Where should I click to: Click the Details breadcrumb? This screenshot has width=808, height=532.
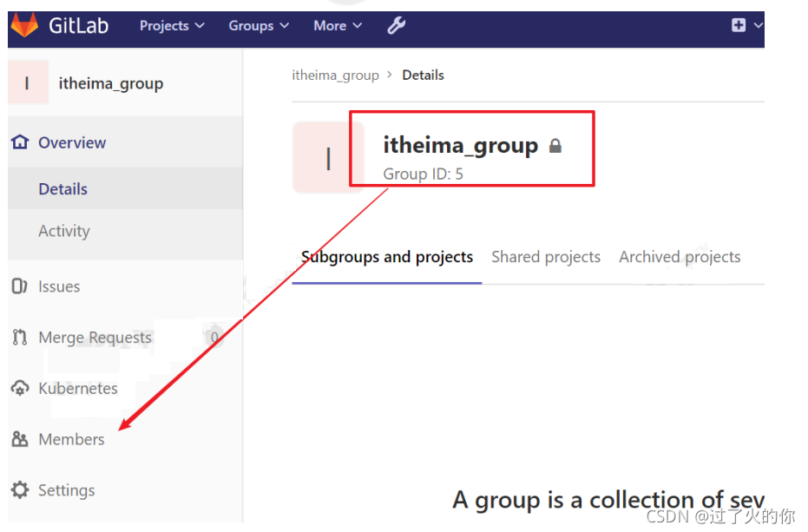pos(423,76)
